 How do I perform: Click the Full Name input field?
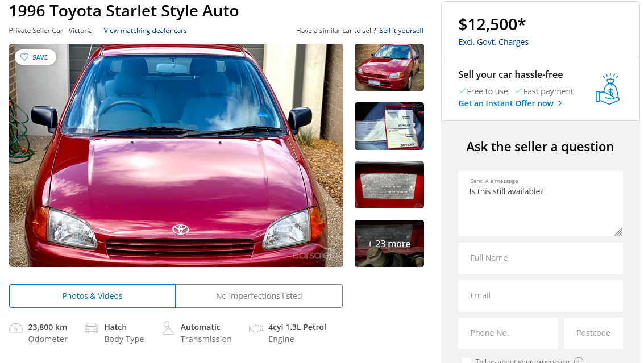540,258
